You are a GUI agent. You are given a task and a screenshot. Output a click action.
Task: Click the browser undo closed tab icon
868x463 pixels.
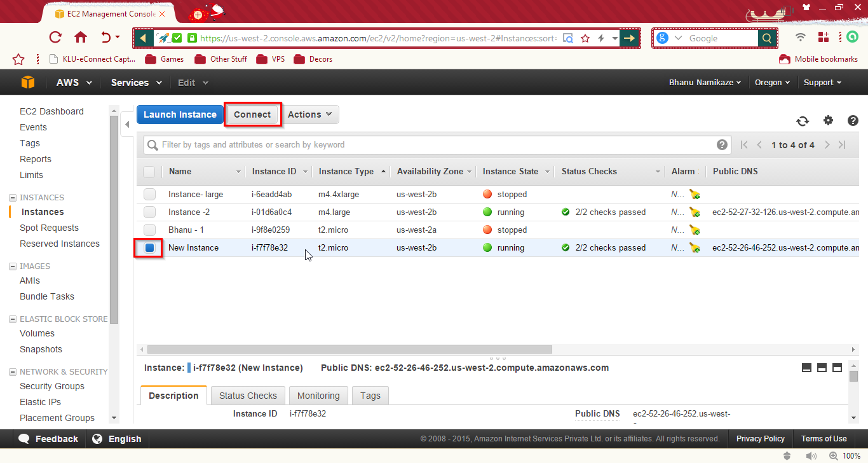coord(107,38)
